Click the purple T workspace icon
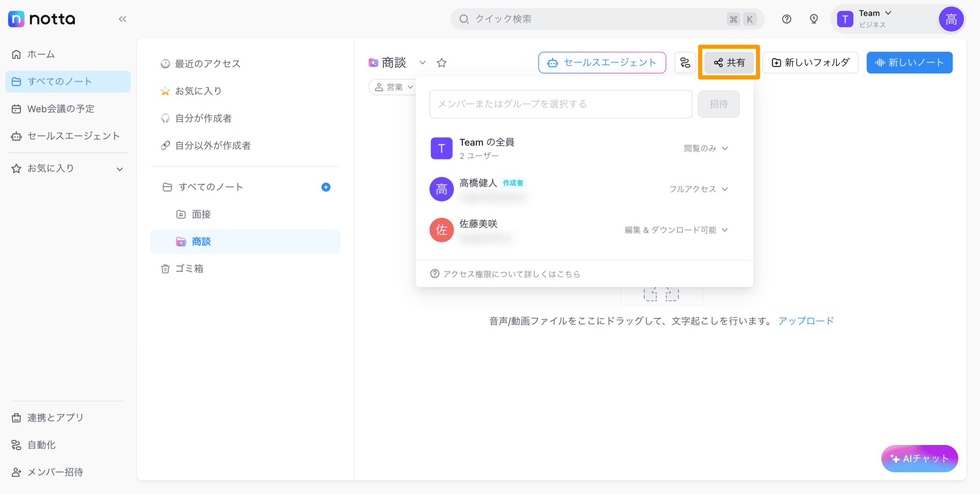 [x=845, y=19]
